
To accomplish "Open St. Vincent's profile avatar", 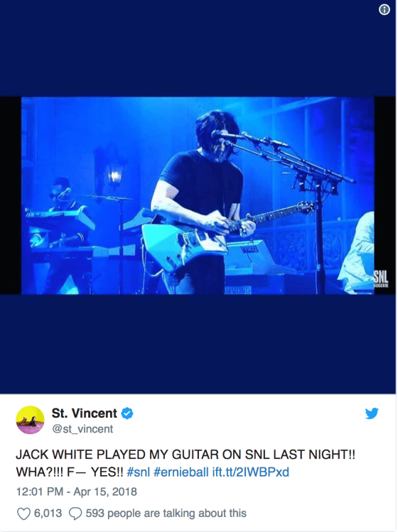I will pos(30,420).
